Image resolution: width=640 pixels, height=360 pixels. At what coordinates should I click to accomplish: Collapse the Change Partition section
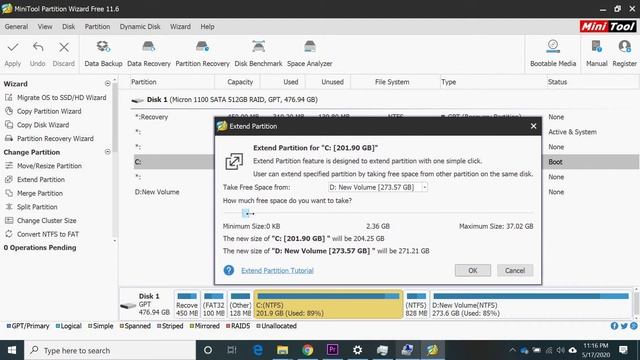click(x=108, y=152)
